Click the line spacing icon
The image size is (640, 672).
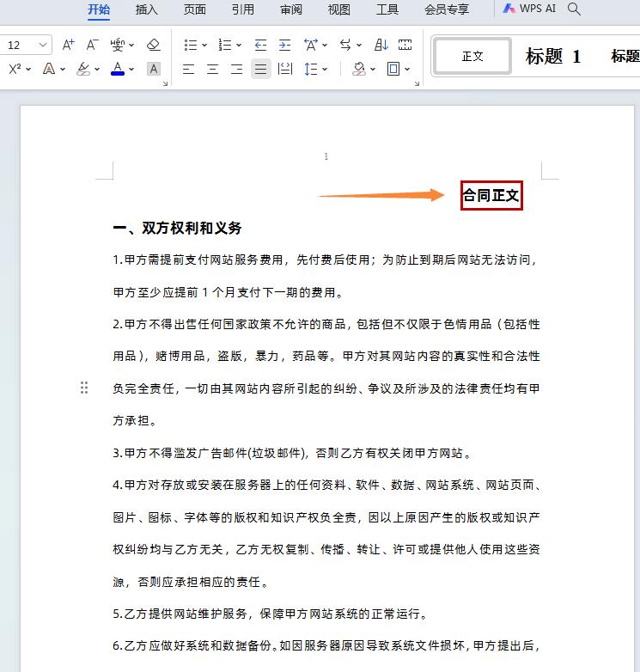(311, 69)
